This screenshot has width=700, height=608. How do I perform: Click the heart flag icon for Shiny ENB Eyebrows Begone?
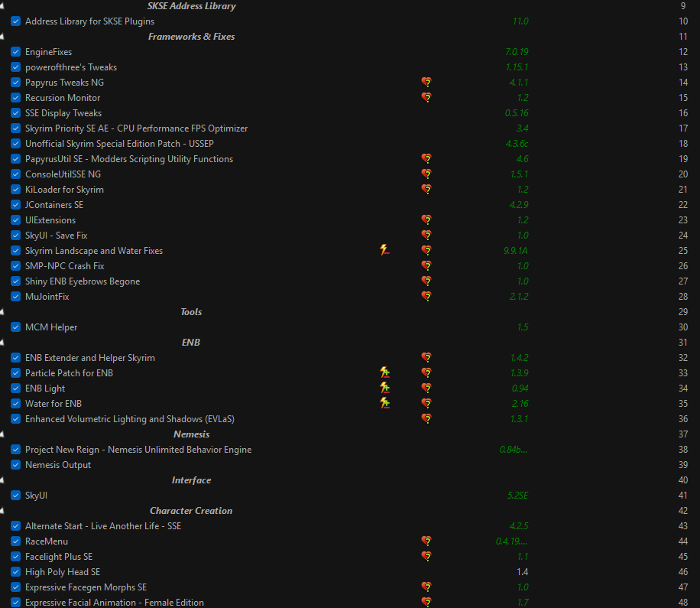(x=426, y=281)
